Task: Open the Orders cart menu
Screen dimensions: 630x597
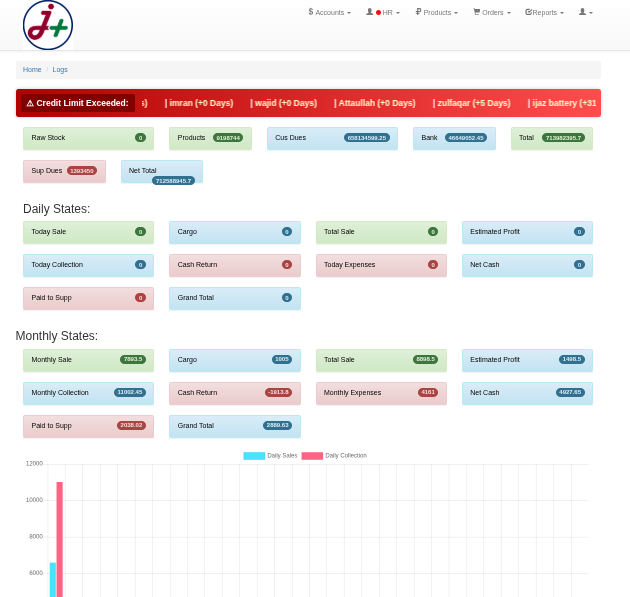Action: pos(491,12)
